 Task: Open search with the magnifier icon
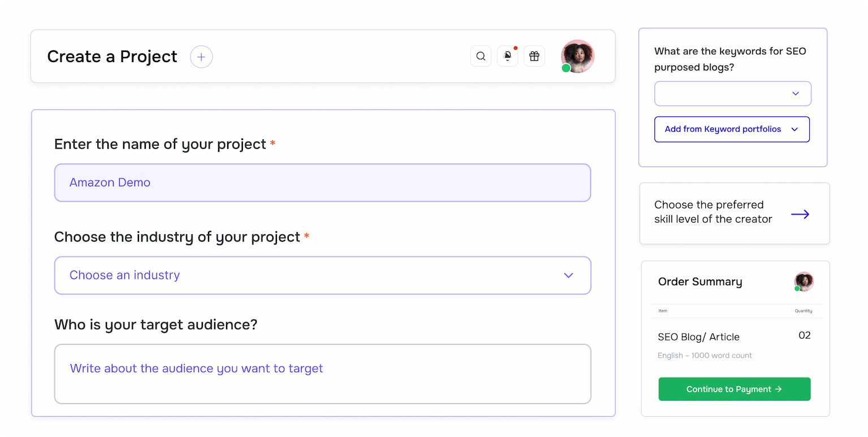tap(481, 56)
